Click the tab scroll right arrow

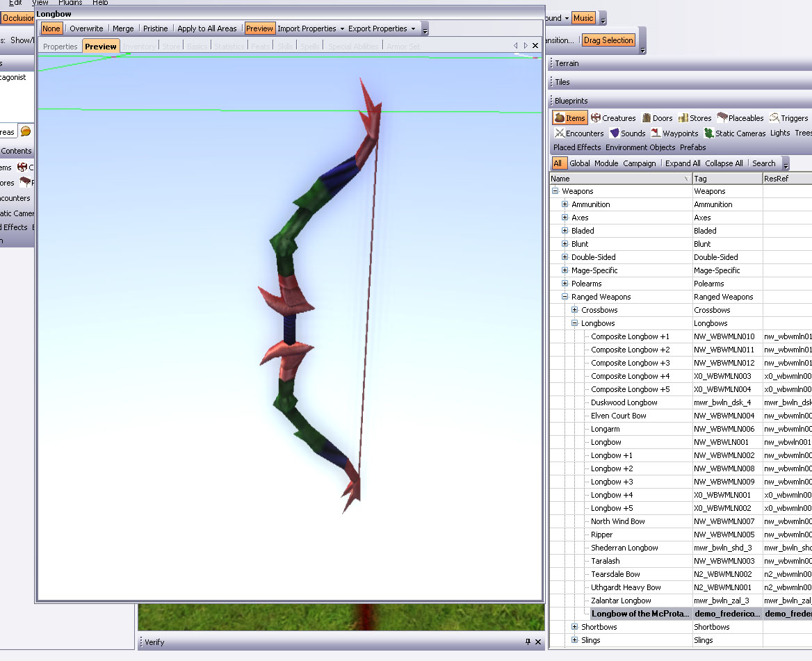[526, 46]
